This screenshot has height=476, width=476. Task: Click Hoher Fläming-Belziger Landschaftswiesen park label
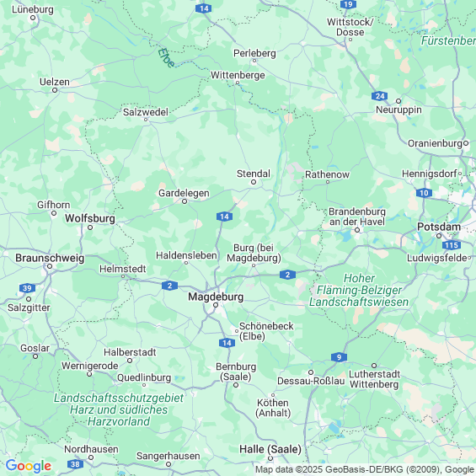[359, 290]
